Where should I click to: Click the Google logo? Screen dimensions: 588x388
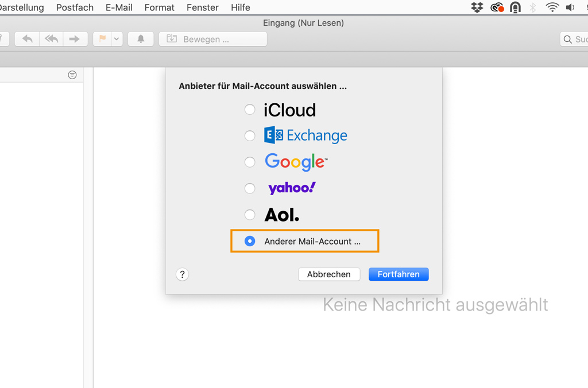pos(296,162)
